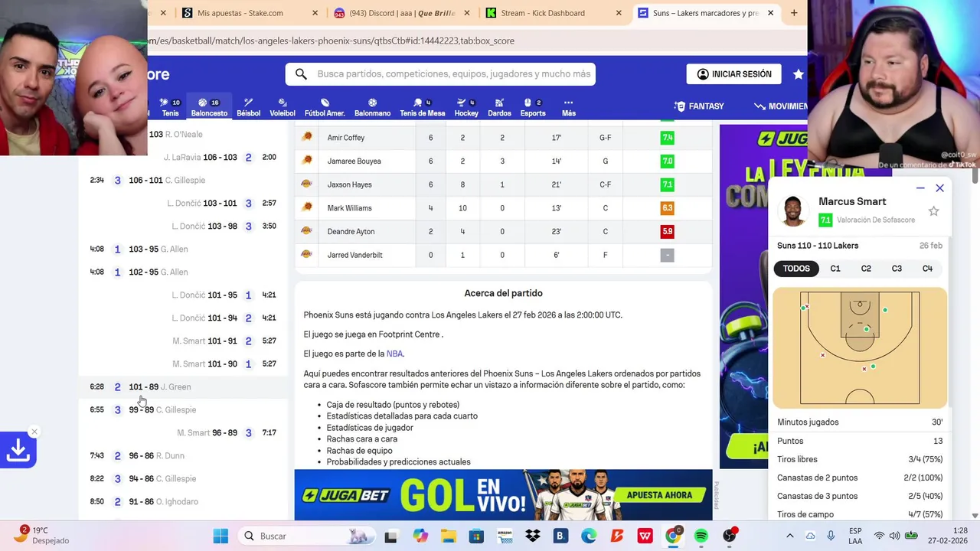Open the Balonmano sport category
The width and height of the screenshot is (980, 551).
372,107
